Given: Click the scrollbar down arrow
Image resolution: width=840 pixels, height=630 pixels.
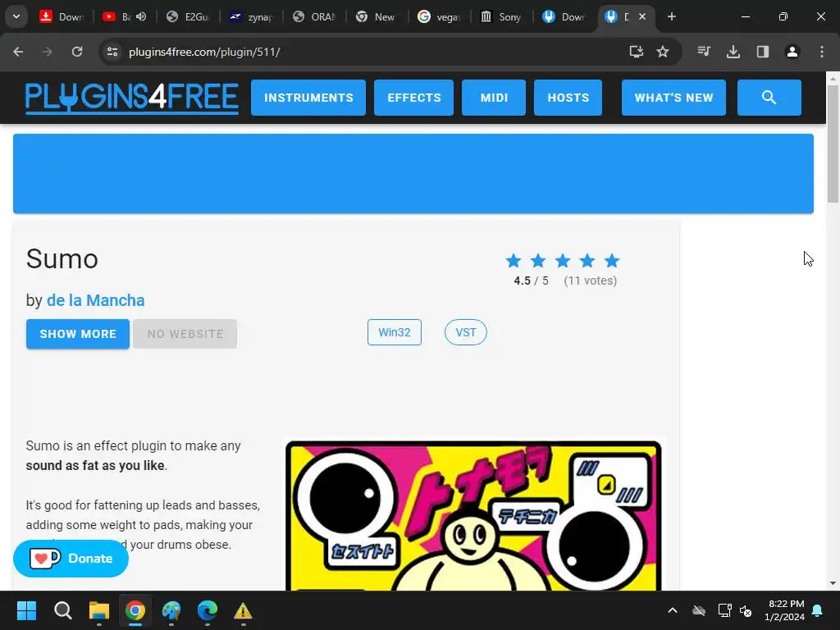Looking at the screenshot, I should [x=833, y=583].
